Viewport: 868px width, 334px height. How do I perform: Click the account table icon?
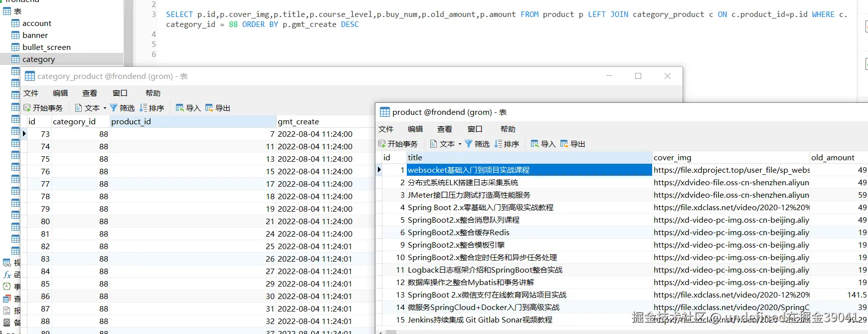tap(15, 23)
